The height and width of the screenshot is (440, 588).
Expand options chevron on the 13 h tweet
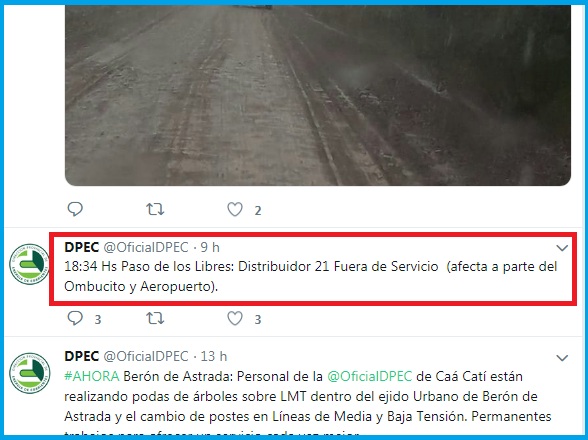(562, 357)
